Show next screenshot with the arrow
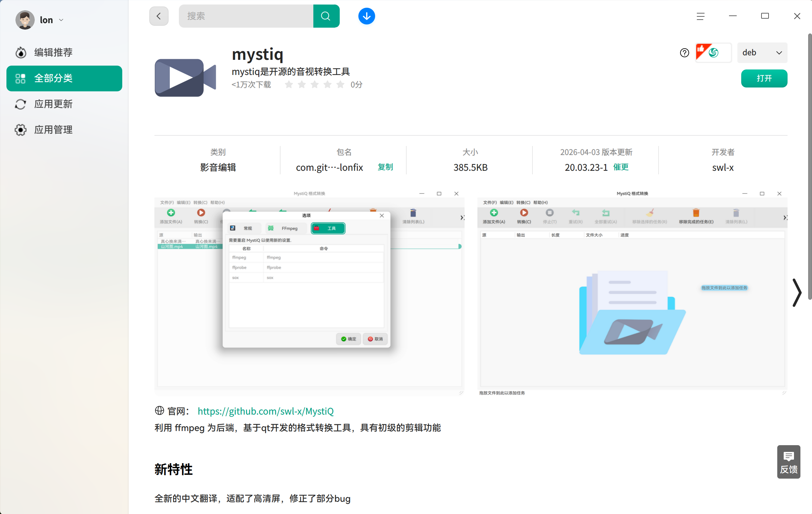The image size is (812, 514). click(x=797, y=293)
